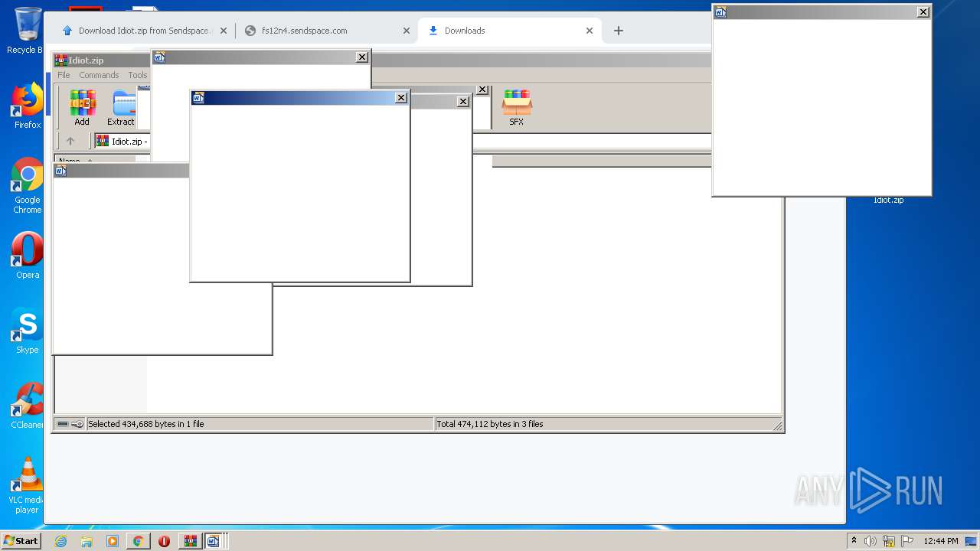Open the VLC media player desktop shortcut
This screenshot has height=551, width=980.
(x=28, y=485)
